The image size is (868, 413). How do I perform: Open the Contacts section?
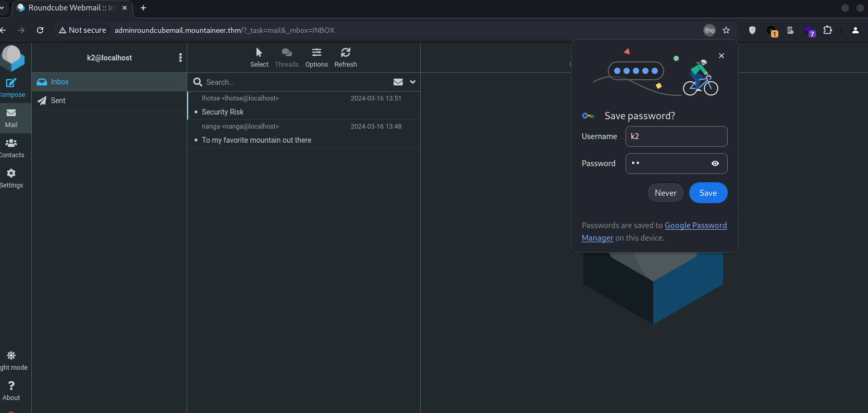11,143
